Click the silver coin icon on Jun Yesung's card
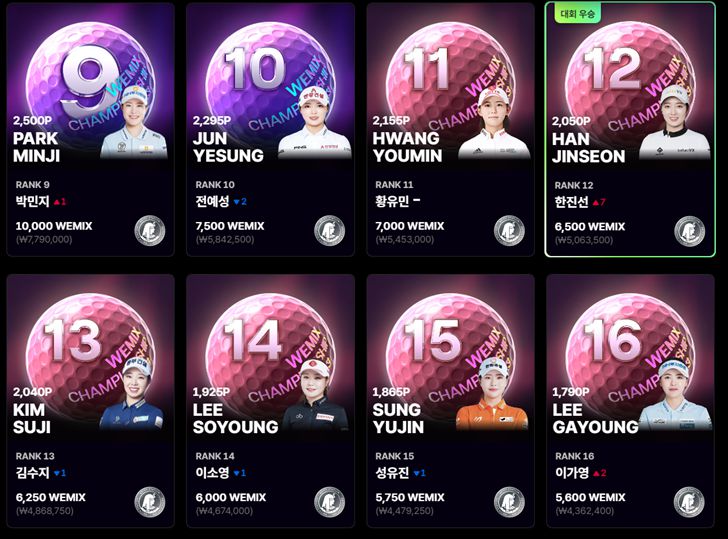This screenshot has width=728, height=539. (x=329, y=231)
